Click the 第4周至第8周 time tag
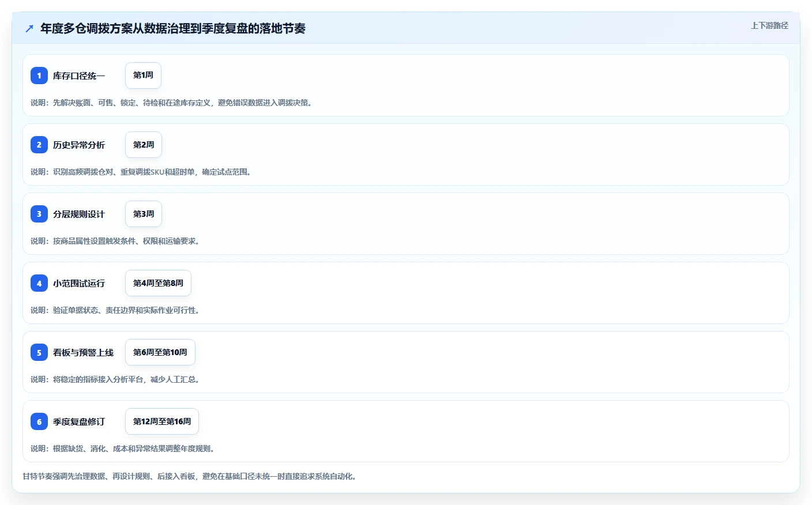Viewport: 812px width, 505px height. pos(158,283)
